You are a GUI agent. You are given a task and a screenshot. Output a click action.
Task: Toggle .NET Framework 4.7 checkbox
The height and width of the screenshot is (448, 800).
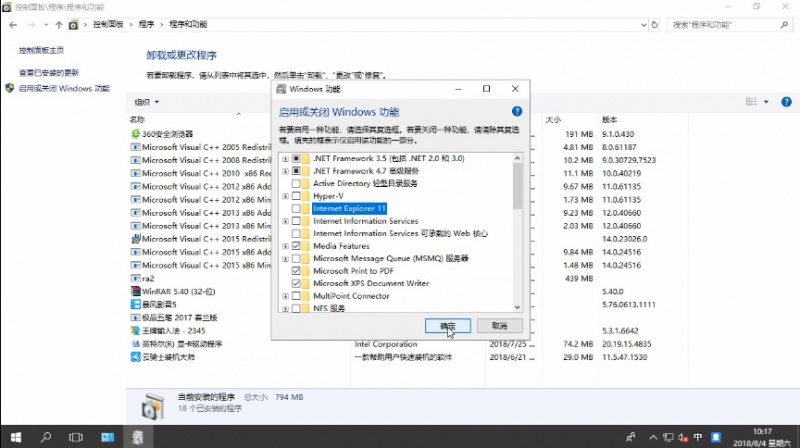coord(296,171)
